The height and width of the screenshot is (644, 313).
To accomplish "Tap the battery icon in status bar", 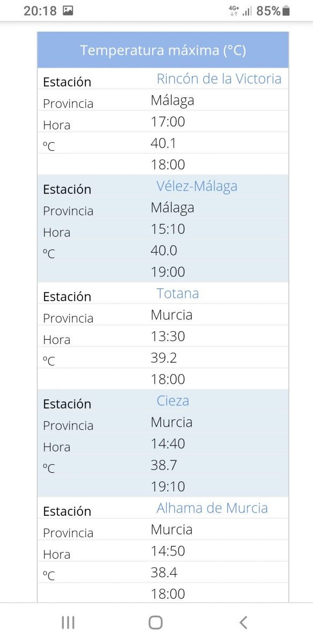I will [x=286, y=11].
